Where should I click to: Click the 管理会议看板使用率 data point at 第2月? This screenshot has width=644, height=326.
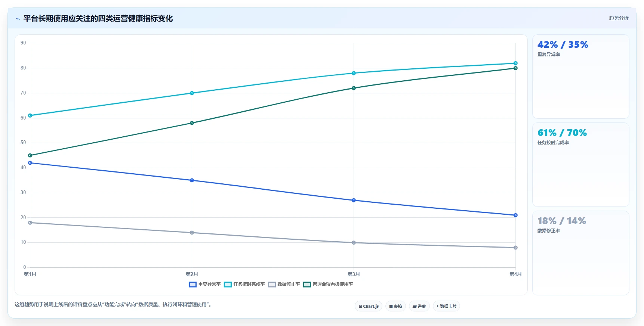[x=192, y=123]
